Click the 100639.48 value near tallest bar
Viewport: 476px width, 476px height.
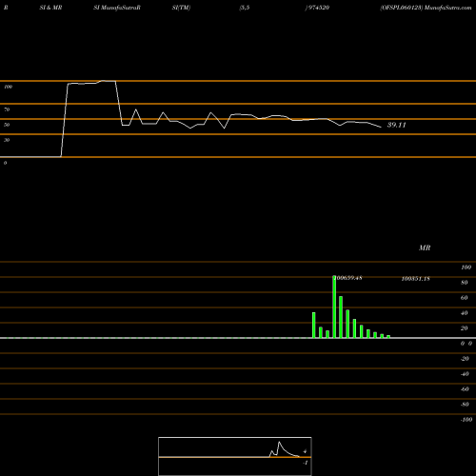click(x=348, y=278)
